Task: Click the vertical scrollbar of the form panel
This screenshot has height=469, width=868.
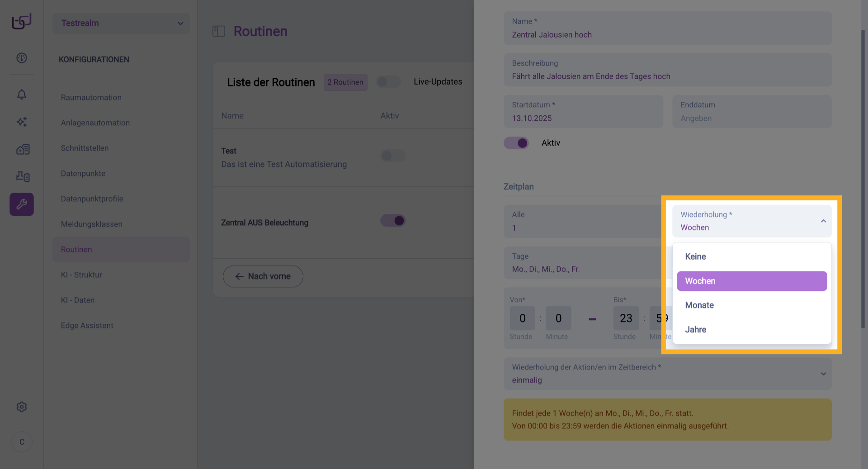Action: coord(863,181)
